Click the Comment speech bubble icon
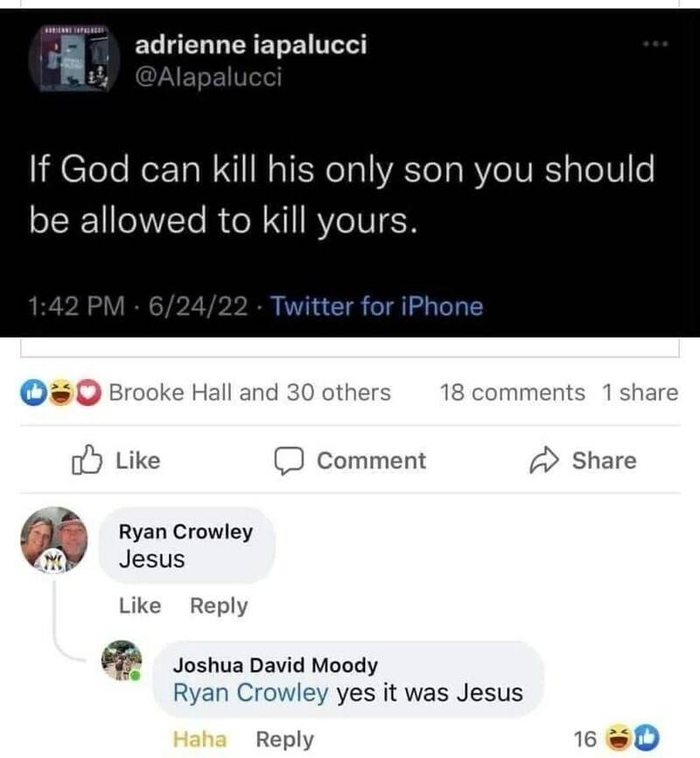The image size is (700, 758). point(288,460)
